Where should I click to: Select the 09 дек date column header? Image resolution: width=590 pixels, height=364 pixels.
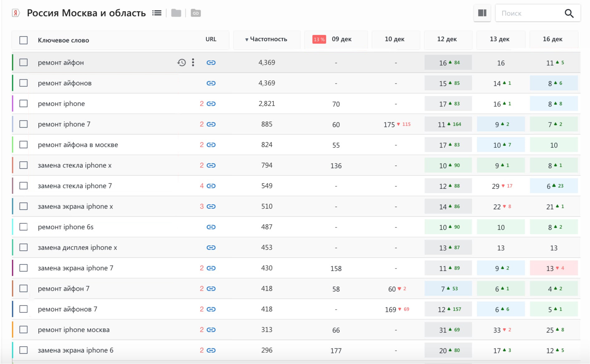click(x=342, y=39)
